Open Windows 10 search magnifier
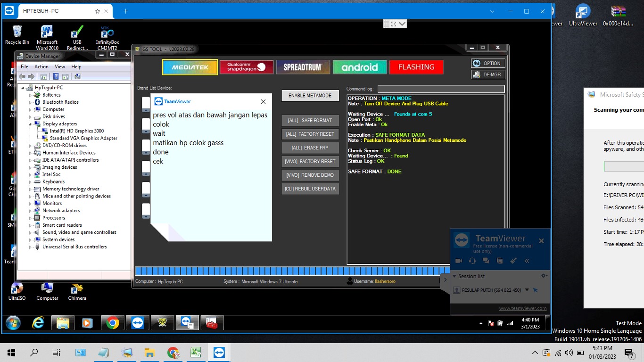 click(x=34, y=352)
